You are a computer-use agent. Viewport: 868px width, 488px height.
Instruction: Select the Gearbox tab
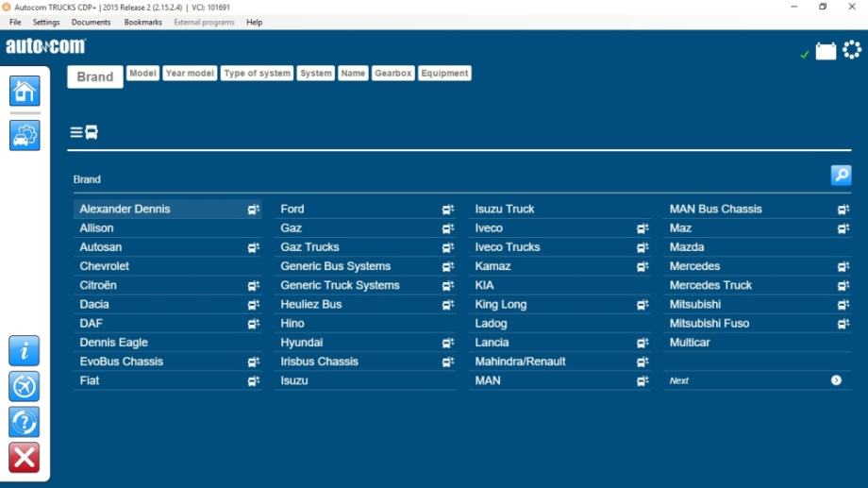tap(393, 73)
